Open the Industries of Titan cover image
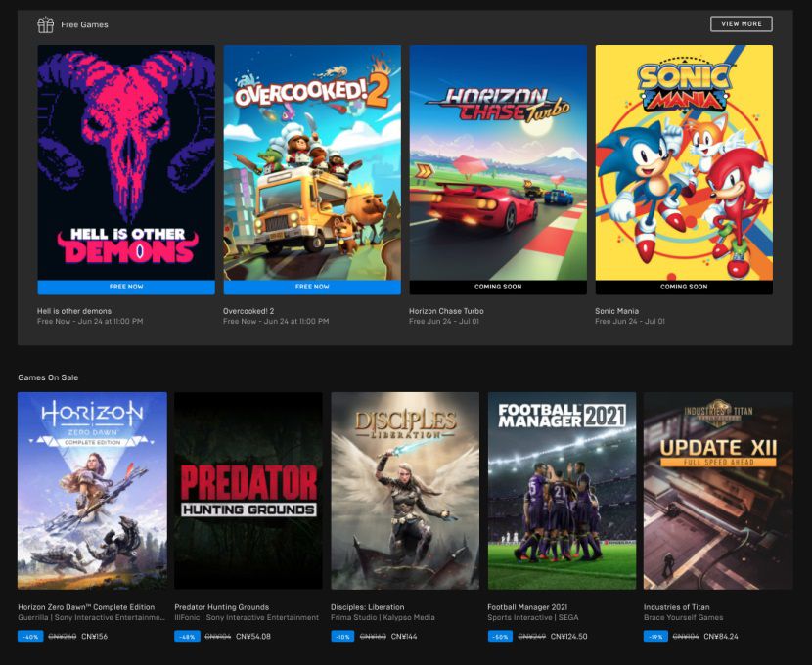The image size is (812, 665). pyautogui.click(x=718, y=491)
